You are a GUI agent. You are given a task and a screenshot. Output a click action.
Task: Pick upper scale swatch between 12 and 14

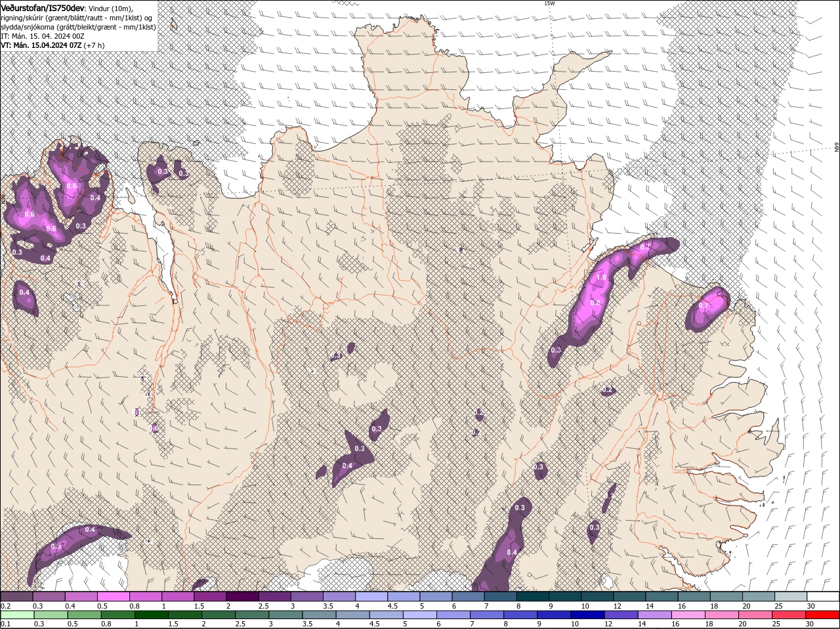coord(629,596)
